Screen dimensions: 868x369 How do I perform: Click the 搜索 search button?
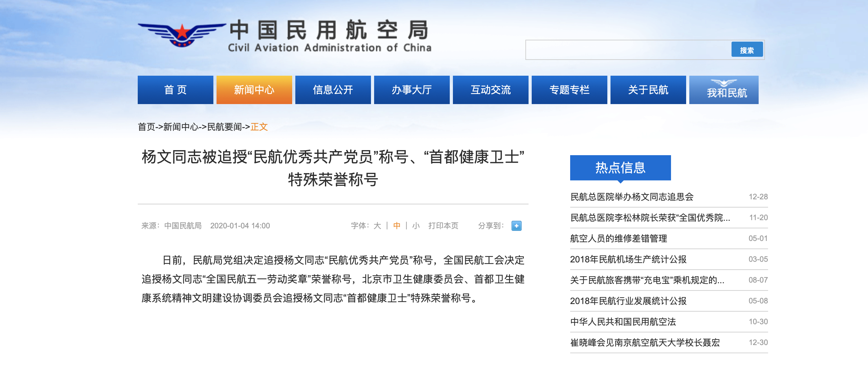tap(747, 50)
